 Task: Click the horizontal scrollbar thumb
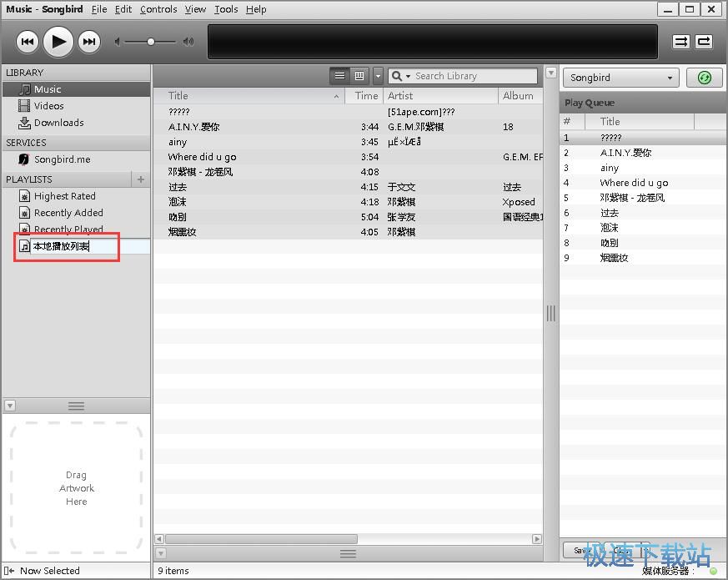pos(261,539)
